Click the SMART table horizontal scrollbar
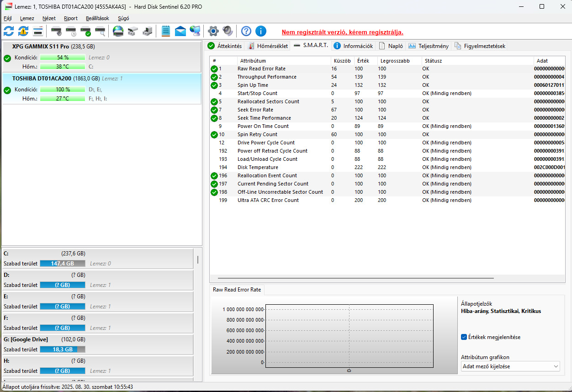572x392 pixels. pyautogui.click(x=355, y=278)
